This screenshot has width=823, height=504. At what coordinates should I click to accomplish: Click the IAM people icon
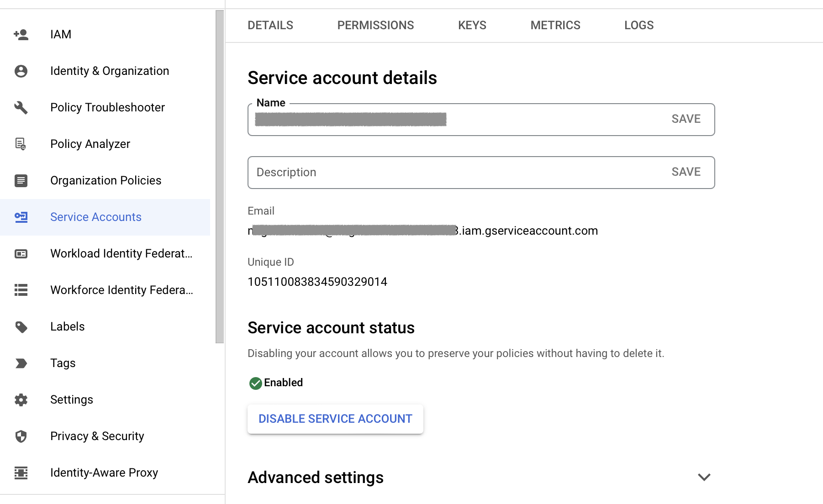[x=21, y=34]
